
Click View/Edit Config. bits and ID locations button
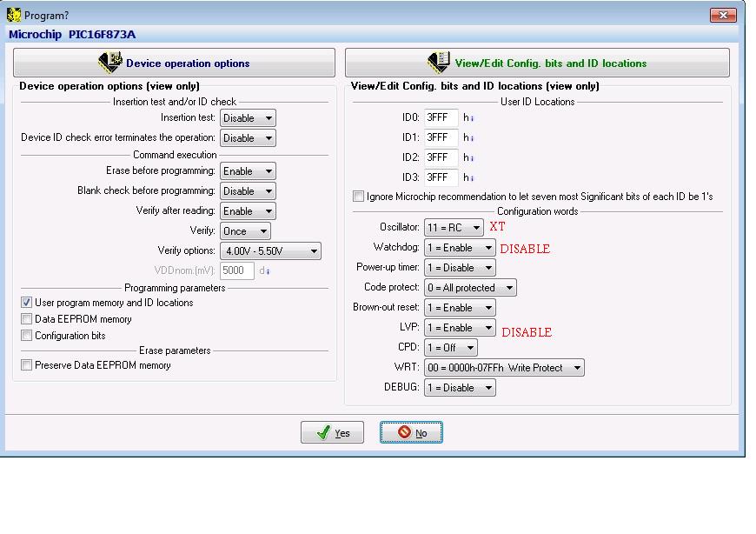tap(537, 63)
